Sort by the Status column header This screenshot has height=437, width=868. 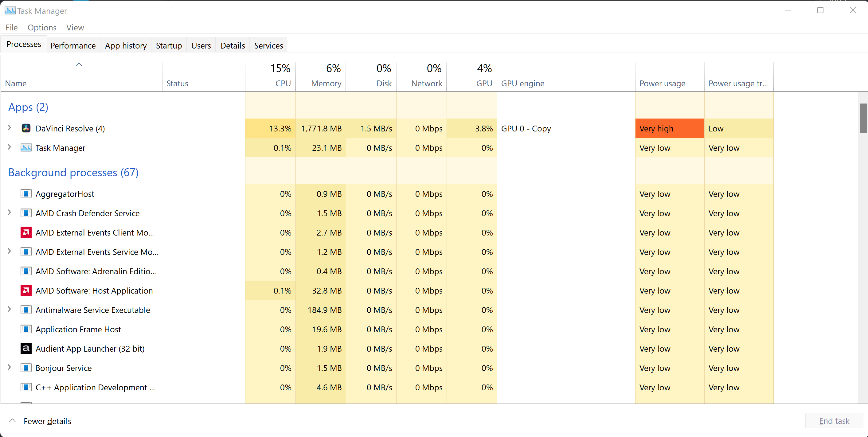click(x=204, y=76)
